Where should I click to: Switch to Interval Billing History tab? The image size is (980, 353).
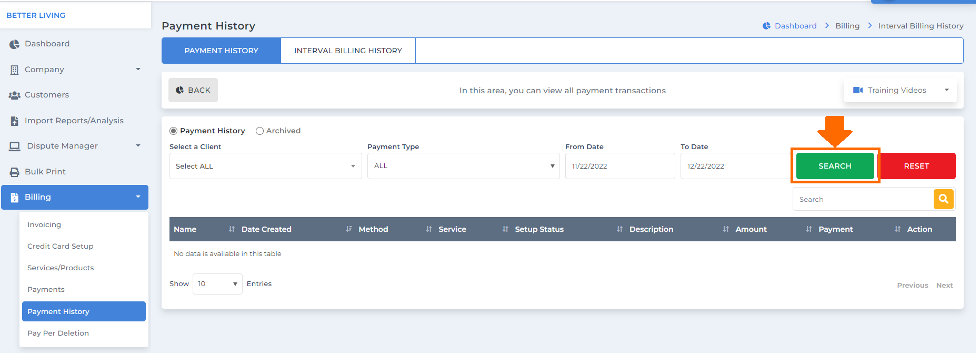click(348, 51)
